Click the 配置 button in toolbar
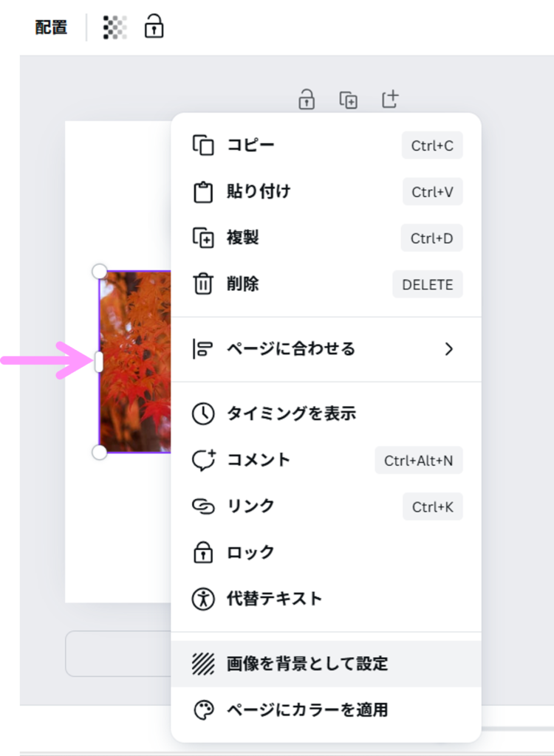This screenshot has height=756, width=554. (52, 27)
